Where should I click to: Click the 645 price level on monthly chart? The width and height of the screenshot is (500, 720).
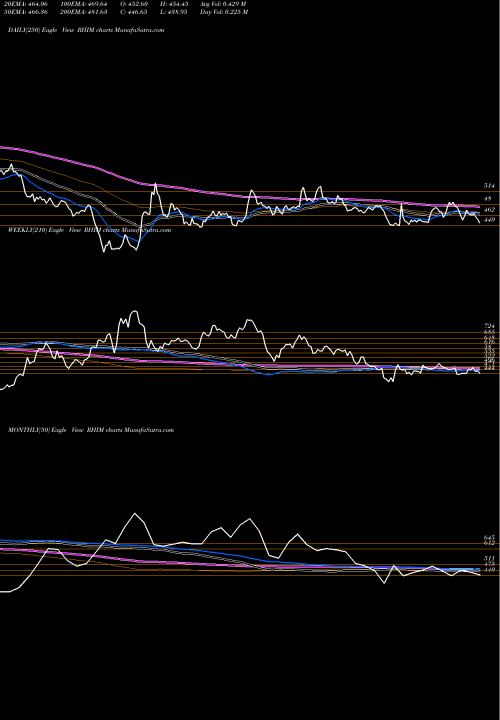click(489, 537)
